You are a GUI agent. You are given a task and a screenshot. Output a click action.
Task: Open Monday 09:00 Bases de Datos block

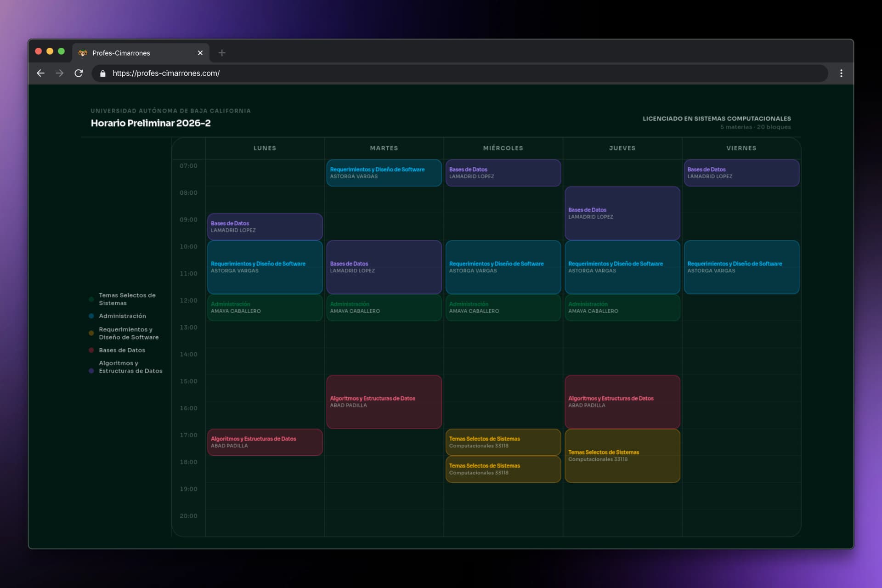[x=265, y=226]
